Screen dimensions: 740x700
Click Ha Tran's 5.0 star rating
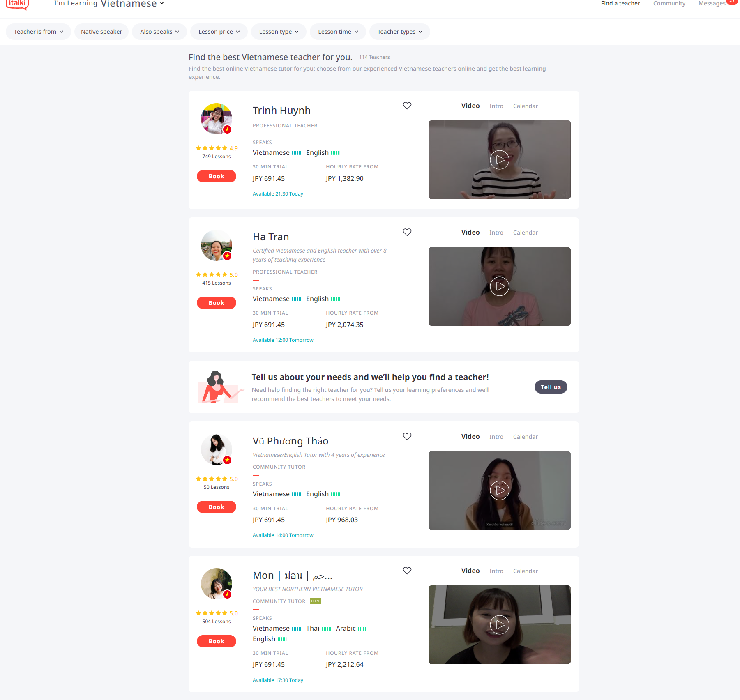[217, 275]
